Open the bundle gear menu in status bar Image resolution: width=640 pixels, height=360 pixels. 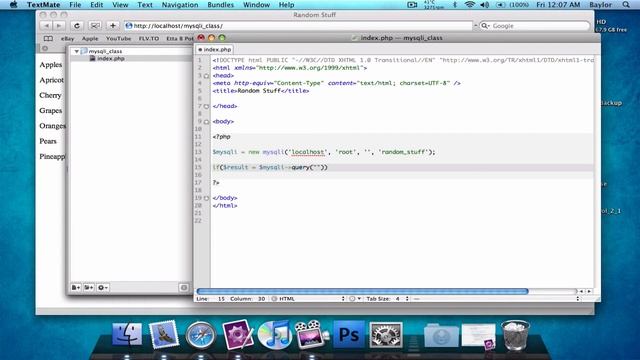[x=355, y=299]
